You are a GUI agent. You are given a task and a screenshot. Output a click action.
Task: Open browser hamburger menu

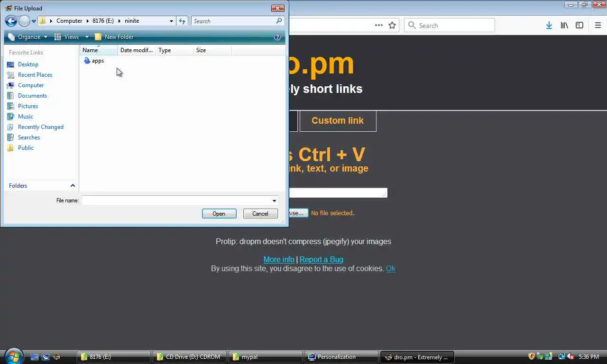tap(598, 26)
